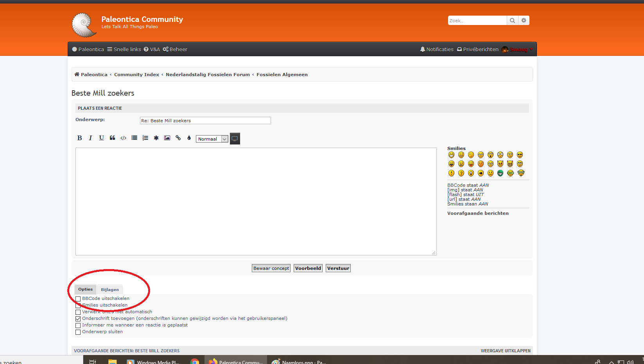Insert code tag with the code icon
Viewport: 644px width, 364px height.
pyautogui.click(x=123, y=138)
